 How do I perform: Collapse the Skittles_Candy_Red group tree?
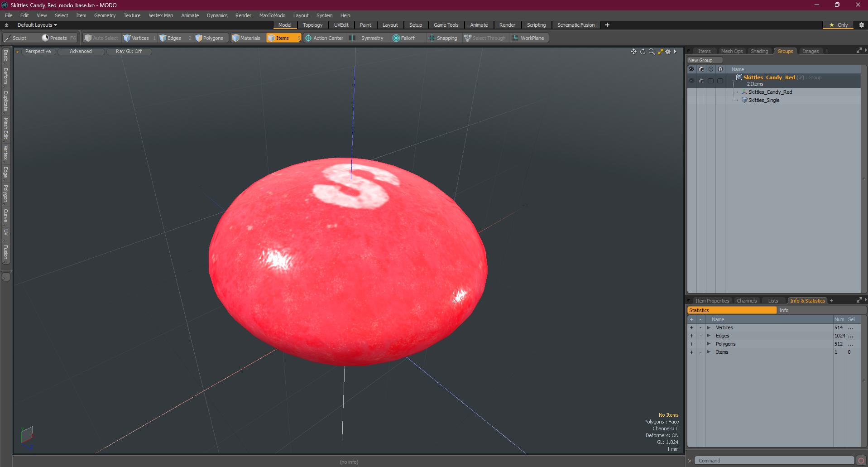(734, 81)
